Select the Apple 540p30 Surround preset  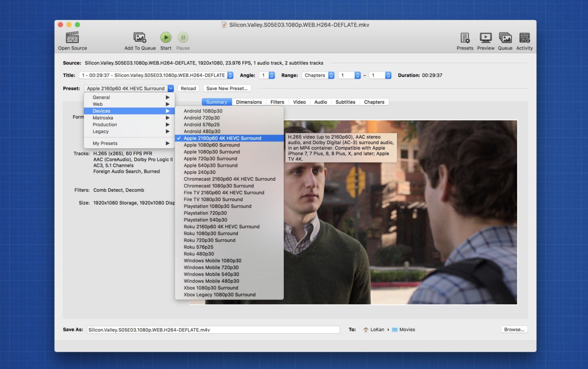click(x=229, y=165)
